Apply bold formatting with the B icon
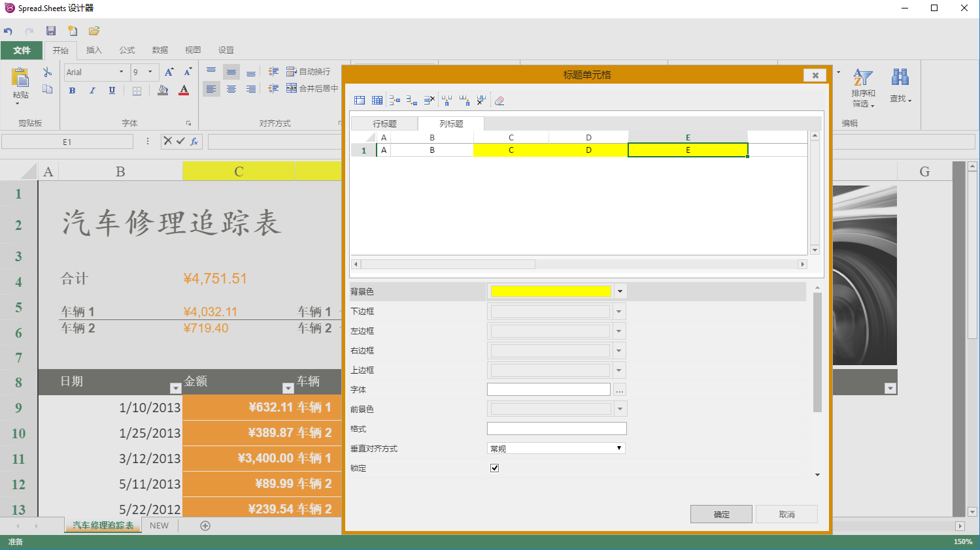This screenshot has height=550, width=980. (72, 90)
